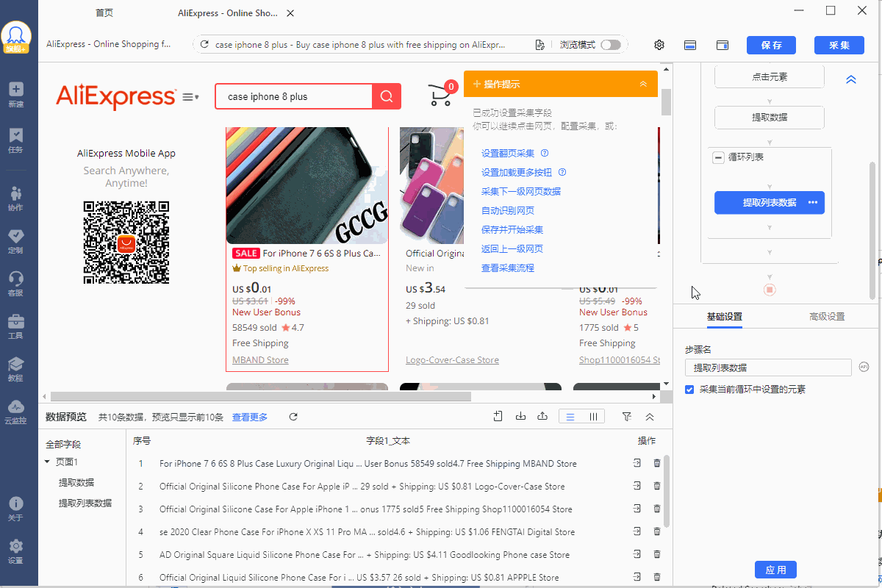Click the red stop node at workflow end
The image size is (882, 588).
(770, 290)
